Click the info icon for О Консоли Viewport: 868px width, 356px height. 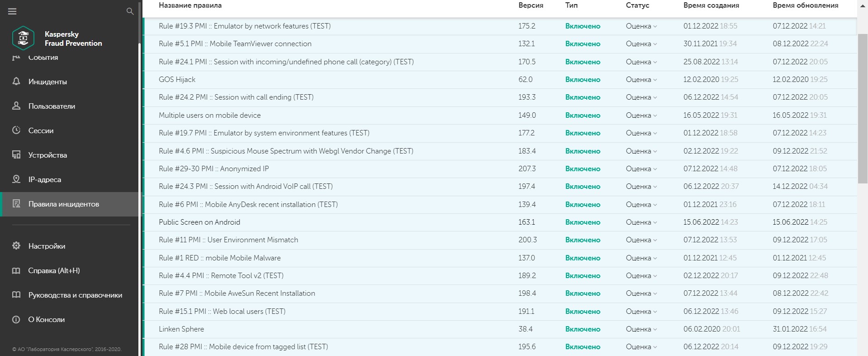click(x=16, y=319)
